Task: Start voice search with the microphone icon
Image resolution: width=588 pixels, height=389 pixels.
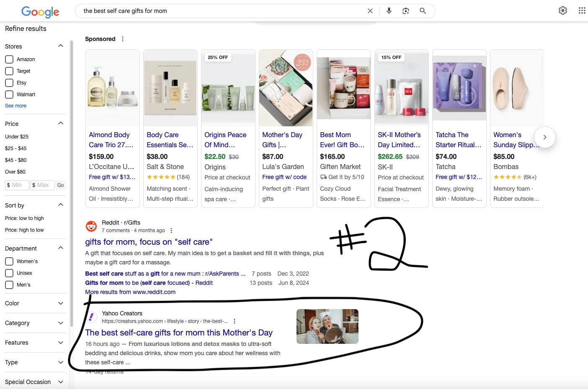Action: pos(389,11)
